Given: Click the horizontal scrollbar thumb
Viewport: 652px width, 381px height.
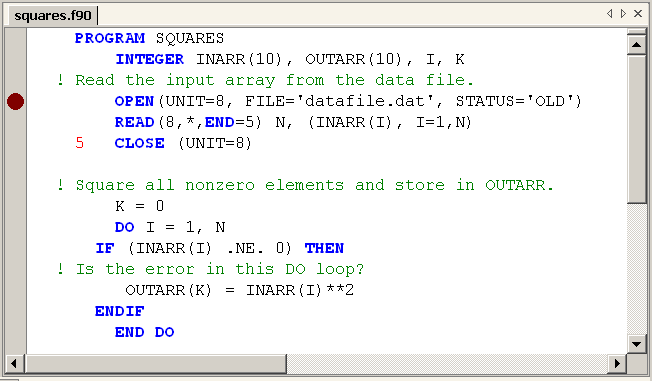Looking at the screenshot, I should pyautogui.click(x=156, y=364).
